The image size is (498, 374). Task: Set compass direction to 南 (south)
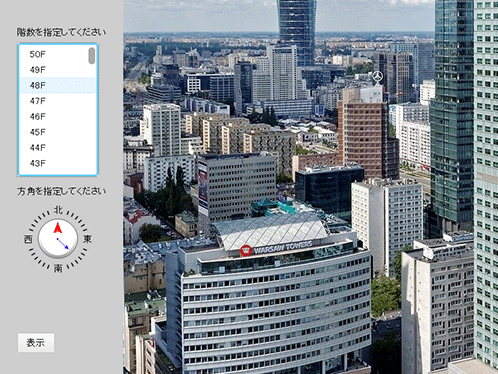pos(58,269)
